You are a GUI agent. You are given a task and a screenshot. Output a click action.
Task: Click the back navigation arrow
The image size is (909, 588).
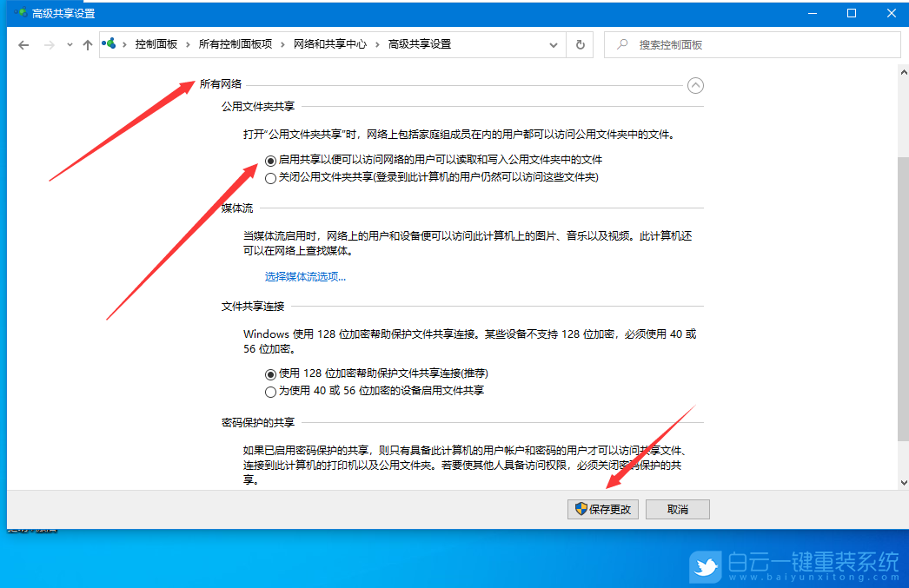click(x=23, y=43)
